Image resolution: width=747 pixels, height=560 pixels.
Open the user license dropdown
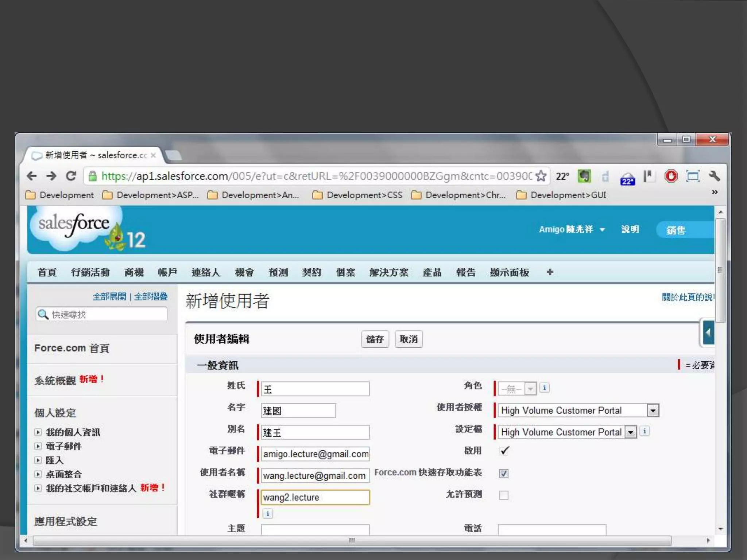[653, 411]
